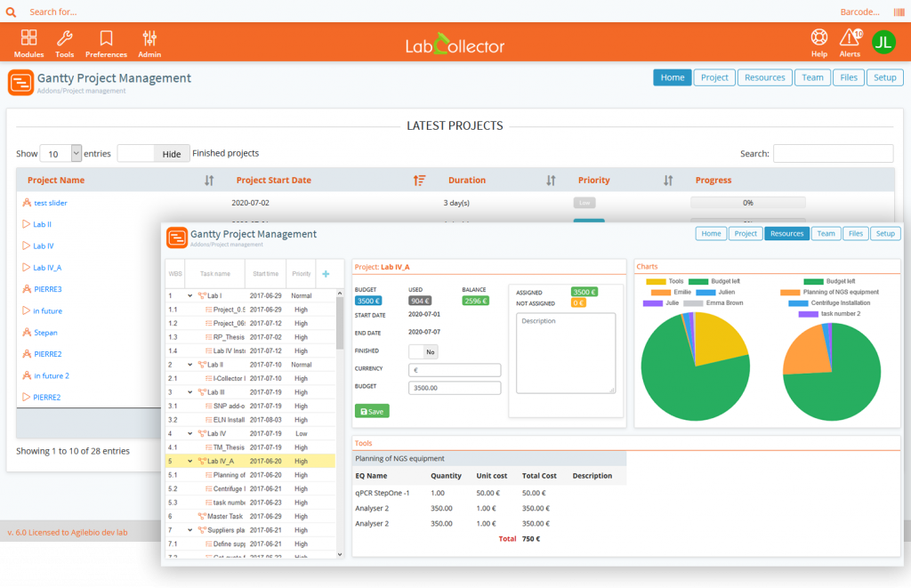911x588 pixels.
Task: Click the barcode scanner icon
Action: pos(899,12)
